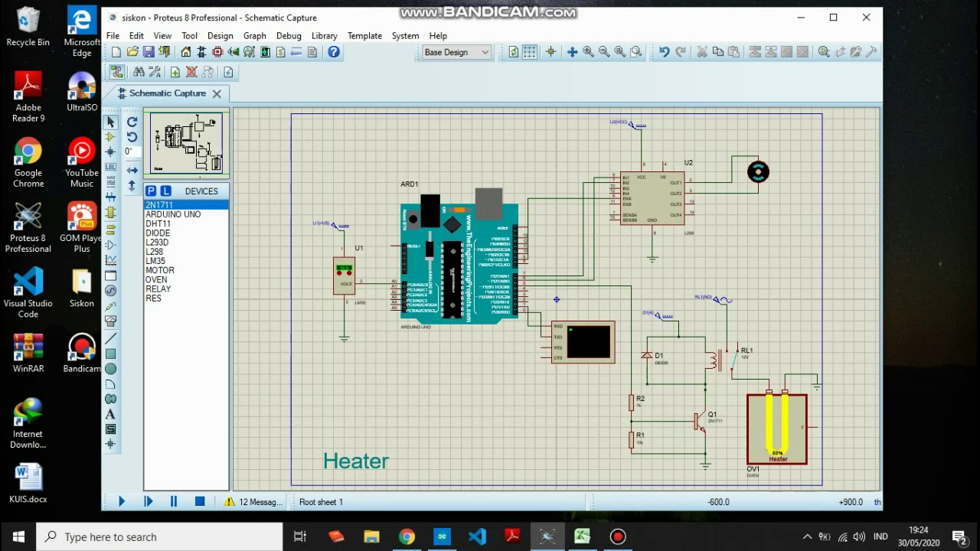Select the Selection Mode arrow tool
The width and height of the screenshot is (980, 551).
pos(110,122)
